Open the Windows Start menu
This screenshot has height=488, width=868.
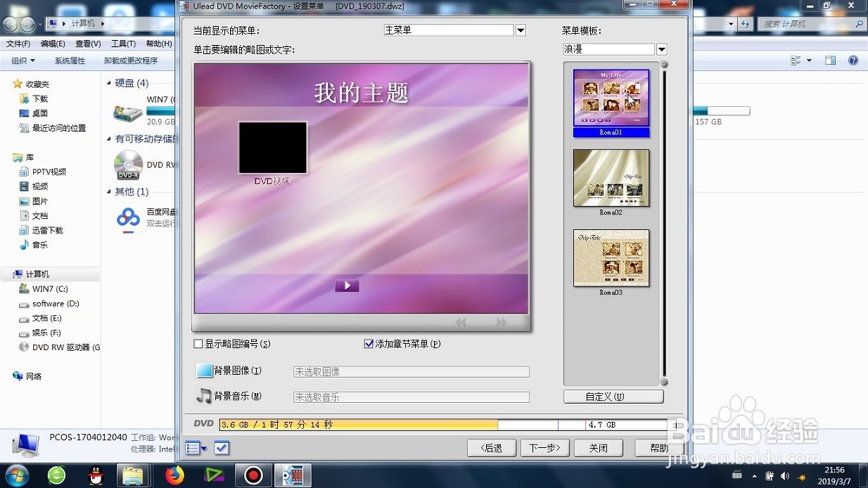16,475
